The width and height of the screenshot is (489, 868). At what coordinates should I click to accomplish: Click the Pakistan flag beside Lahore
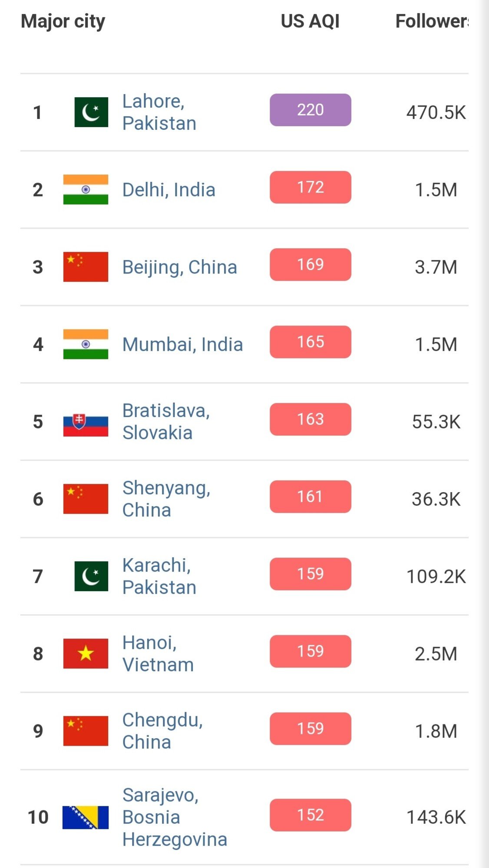pos(91,112)
